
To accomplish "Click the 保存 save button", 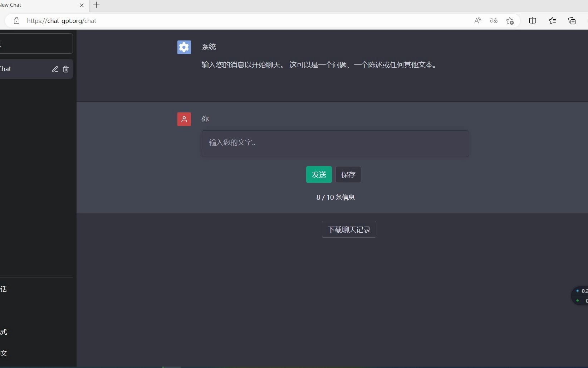I will tap(348, 174).
